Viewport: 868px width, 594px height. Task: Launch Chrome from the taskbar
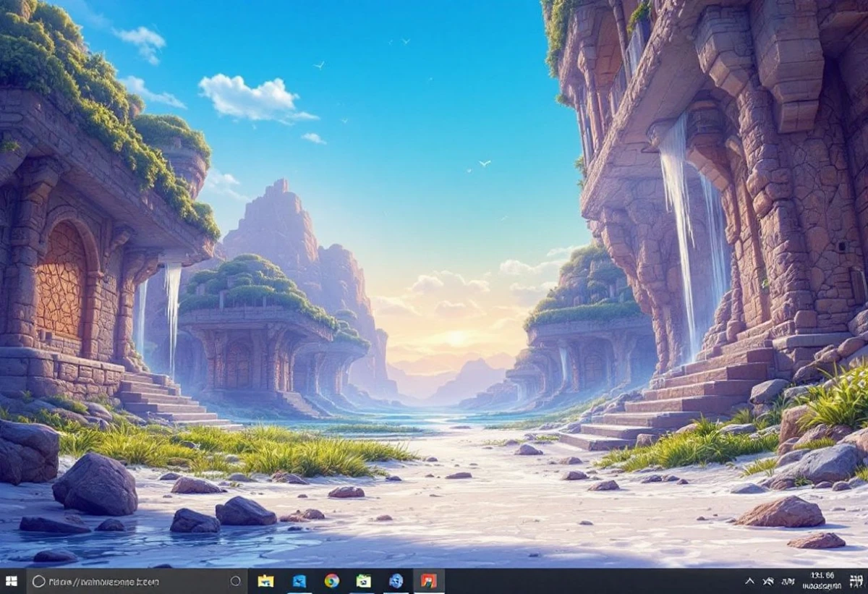pos(332,581)
